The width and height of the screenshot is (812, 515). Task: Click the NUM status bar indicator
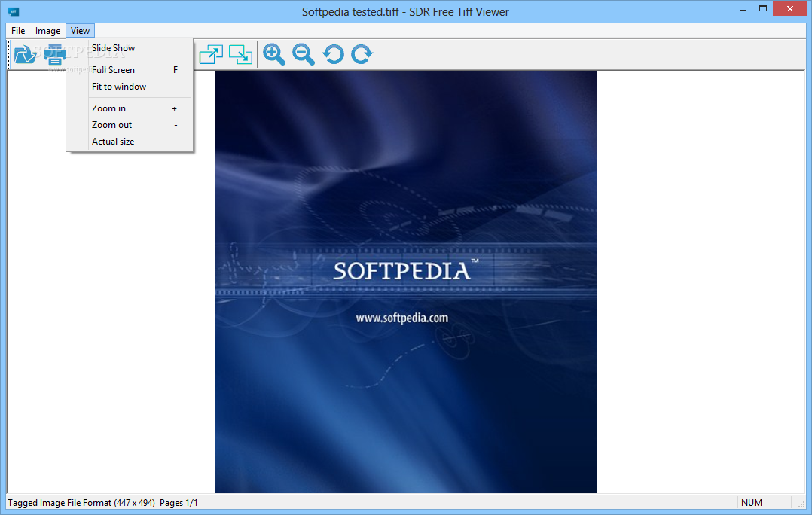752,503
